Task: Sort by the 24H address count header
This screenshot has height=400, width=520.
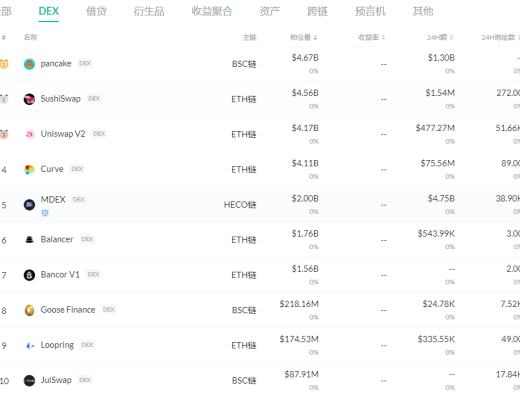Action: pos(500,37)
